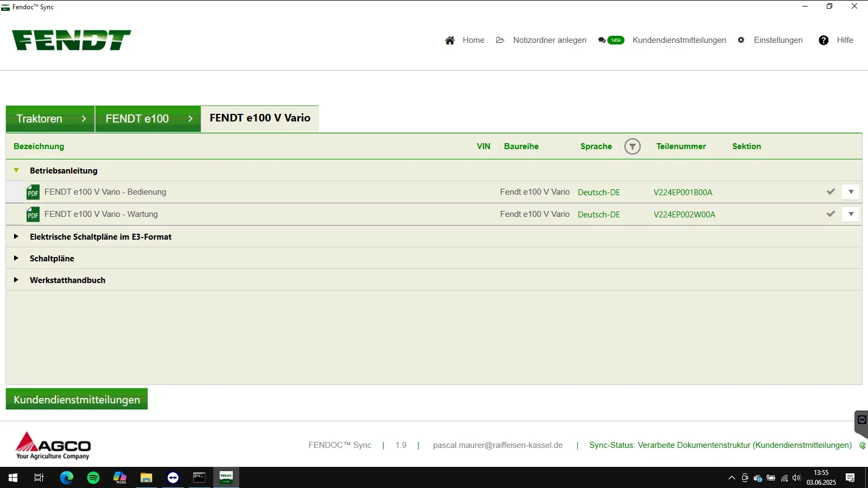Click the house icon beside Home
The image size is (868, 488).
pyautogui.click(x=450, y=40)
